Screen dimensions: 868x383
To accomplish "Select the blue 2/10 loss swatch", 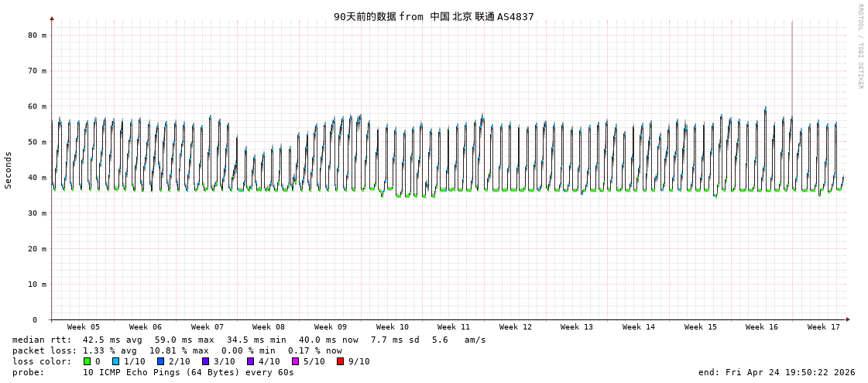I will pyautogui.click(x=161, y=361).
